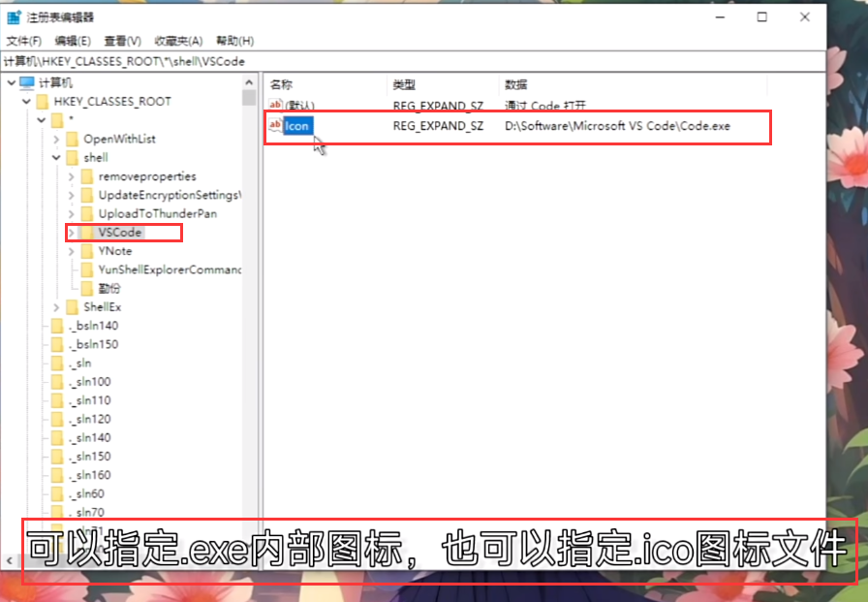Click the OpenWithList folder icon

(x=73, y=139)
